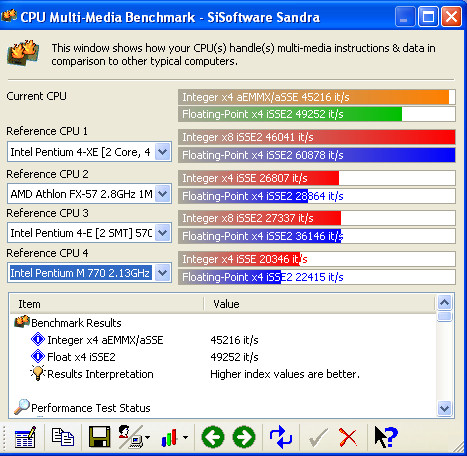Click the Reference CPU 3 label
This screenshot has width=467, height=456.
[x=47, y=213]
